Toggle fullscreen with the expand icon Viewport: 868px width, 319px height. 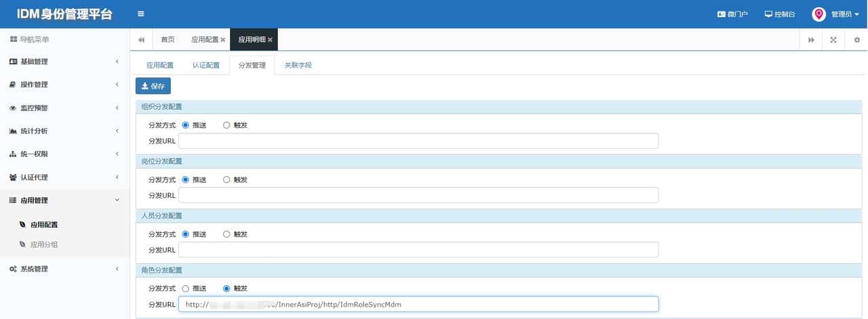tap(833, 40)
